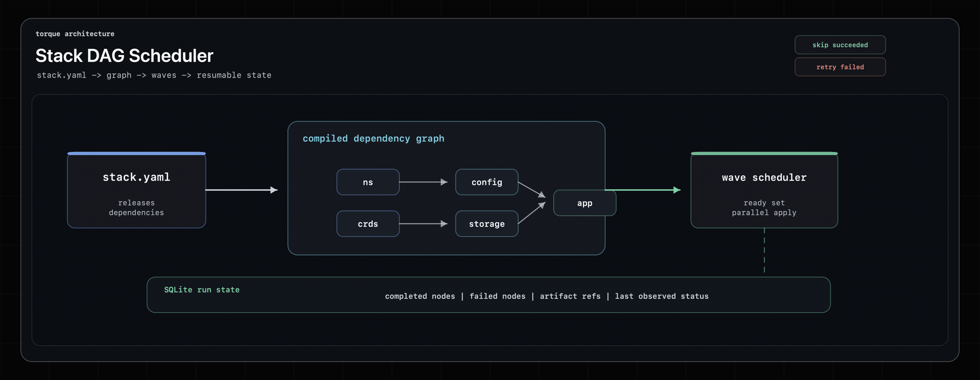
Task: Select the config graph node
Action: click(x=487, y=182)
